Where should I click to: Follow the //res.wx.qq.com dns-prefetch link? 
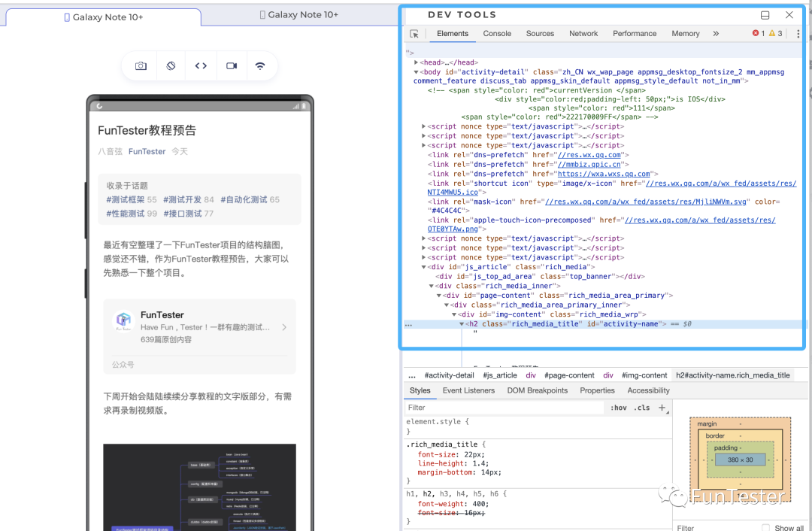589,155
